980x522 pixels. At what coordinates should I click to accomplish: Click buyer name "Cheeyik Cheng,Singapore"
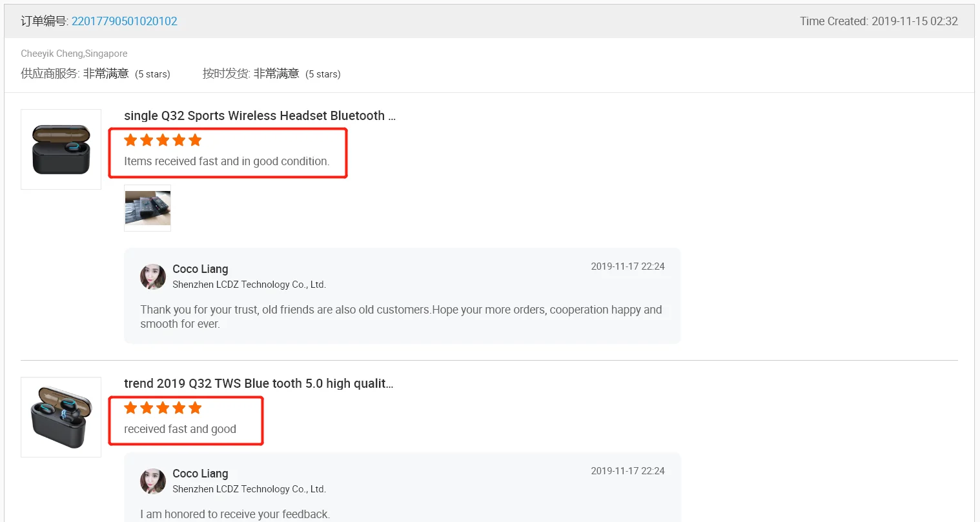click(x=74, y=54)
